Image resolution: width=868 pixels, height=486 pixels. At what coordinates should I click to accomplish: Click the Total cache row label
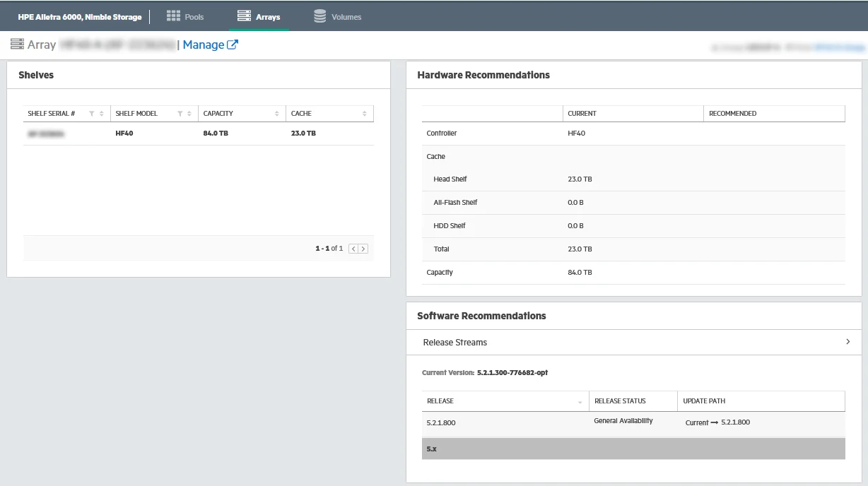pyautogui.click(x=441, y=249)
